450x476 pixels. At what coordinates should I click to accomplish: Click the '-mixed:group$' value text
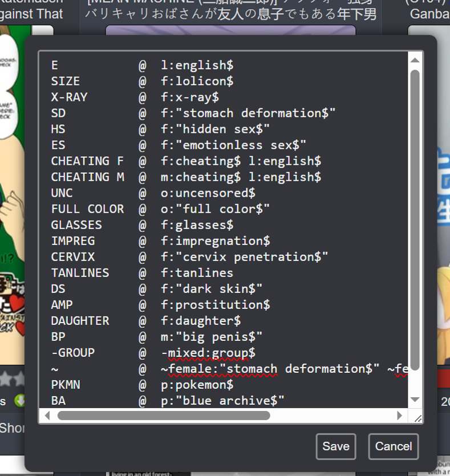(208, 353)
